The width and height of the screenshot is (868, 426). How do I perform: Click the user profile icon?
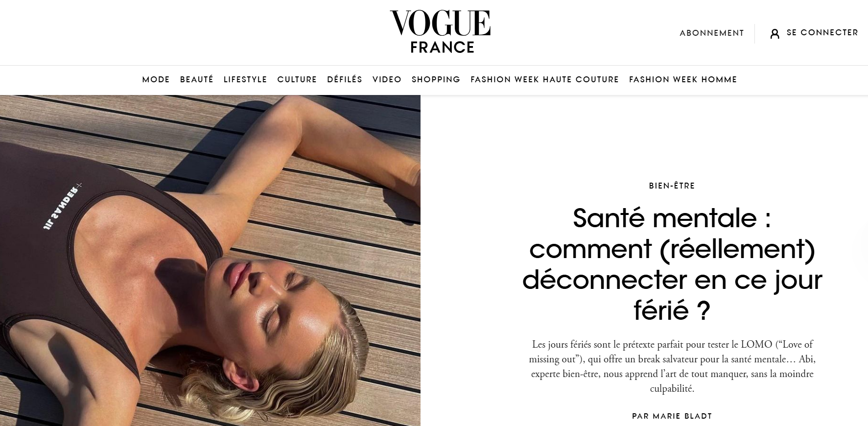tap(774, 33)
